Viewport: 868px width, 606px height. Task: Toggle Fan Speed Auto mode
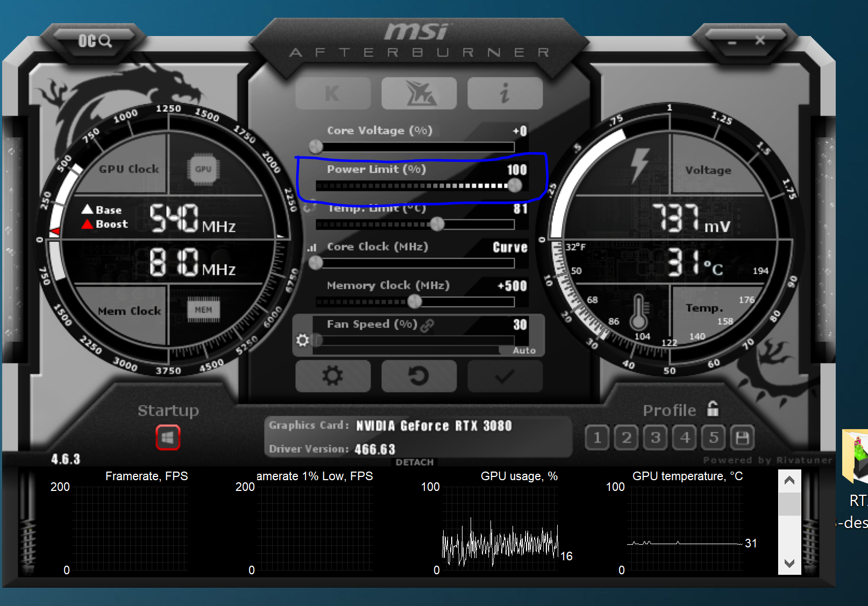tap(524, 351)
